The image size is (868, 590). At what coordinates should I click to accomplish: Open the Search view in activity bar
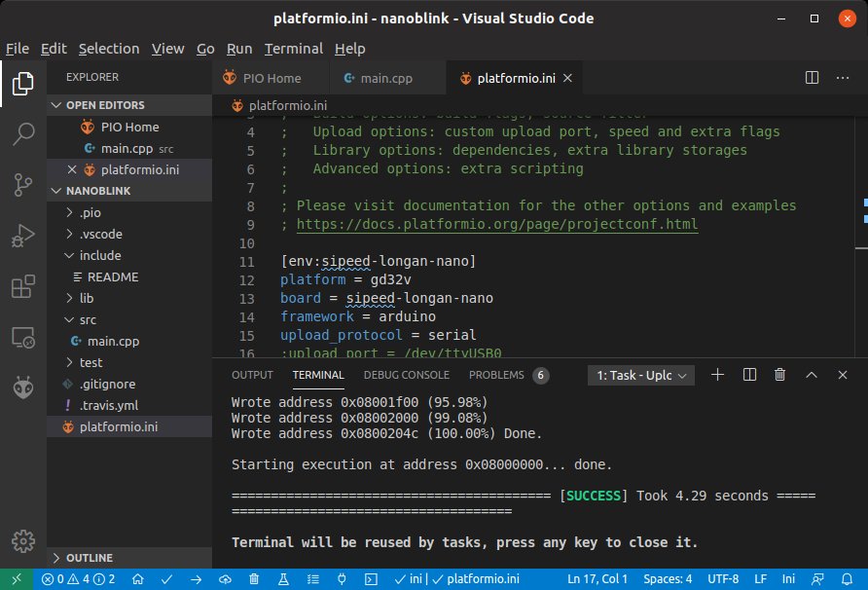pos(22,134)
